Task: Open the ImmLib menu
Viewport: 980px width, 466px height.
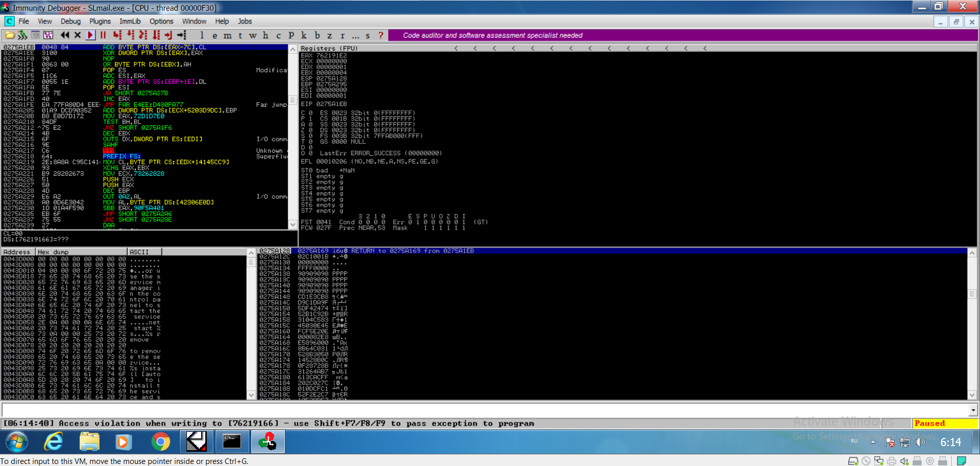Action: (130, 21)
